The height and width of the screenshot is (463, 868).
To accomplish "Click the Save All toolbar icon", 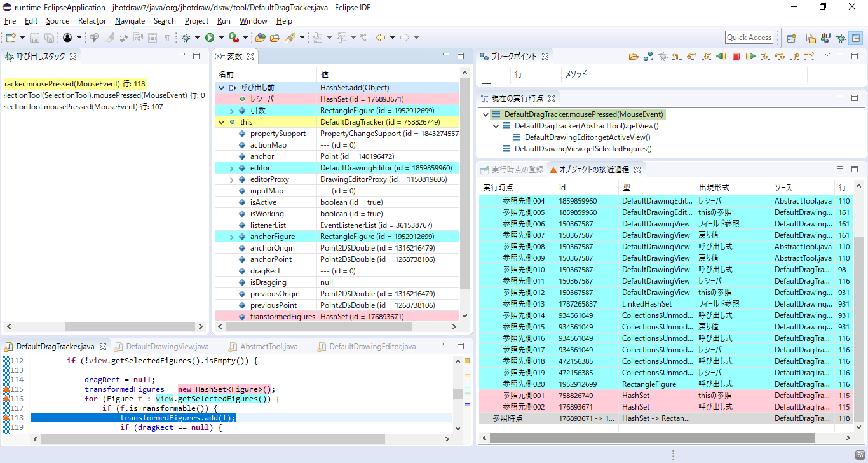I will (49, 38).
